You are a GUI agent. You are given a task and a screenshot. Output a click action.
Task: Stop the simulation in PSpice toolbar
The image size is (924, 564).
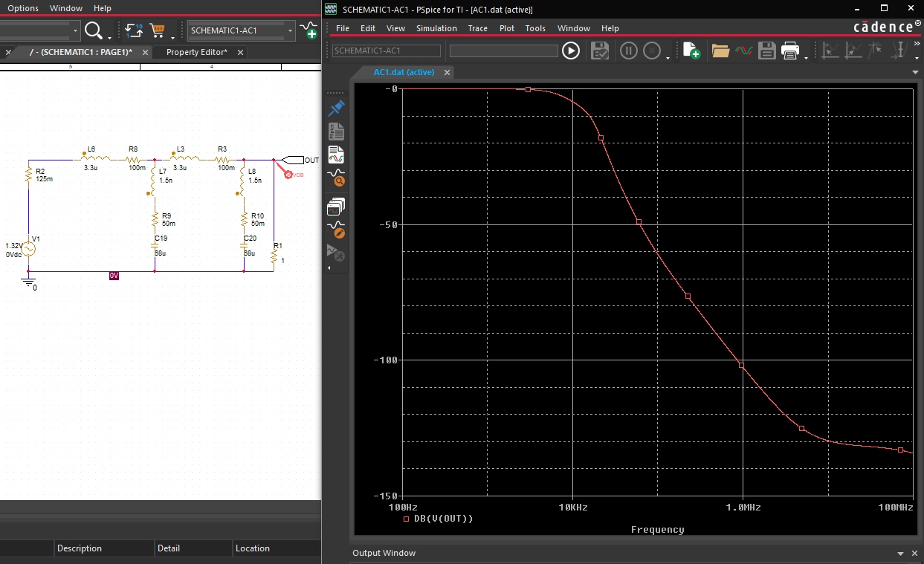click(651, 51)
